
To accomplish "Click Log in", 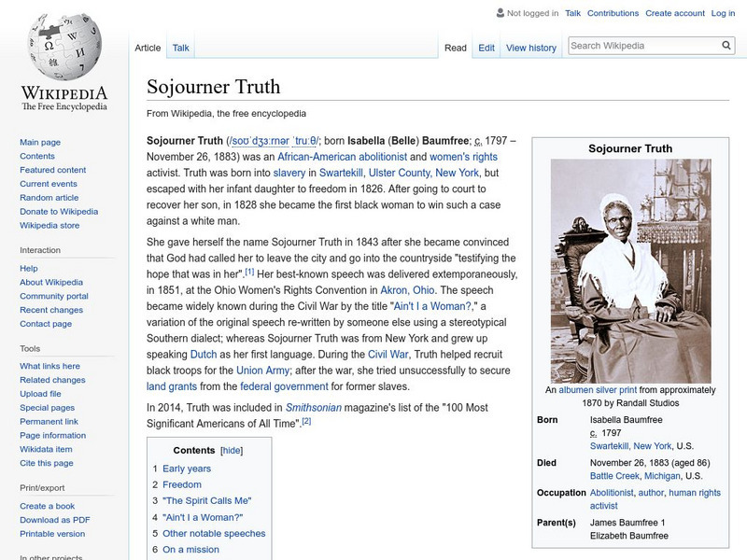I will coord(723,13).
